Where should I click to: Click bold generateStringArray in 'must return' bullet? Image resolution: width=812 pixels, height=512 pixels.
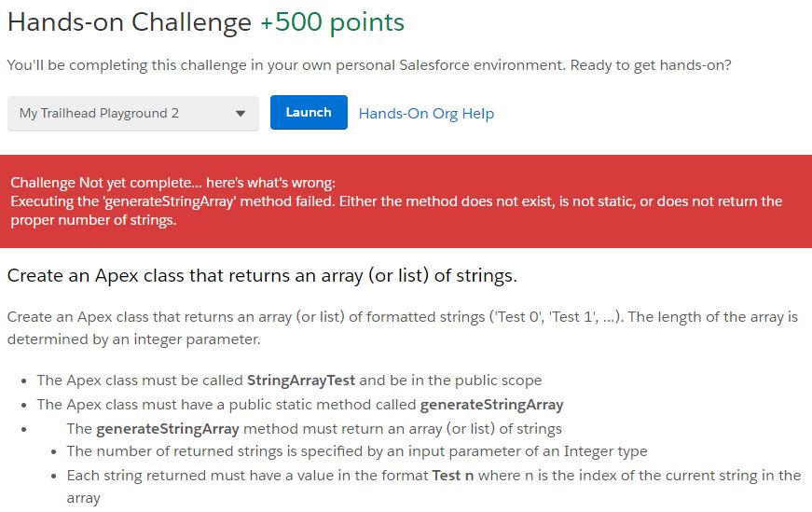168,429
